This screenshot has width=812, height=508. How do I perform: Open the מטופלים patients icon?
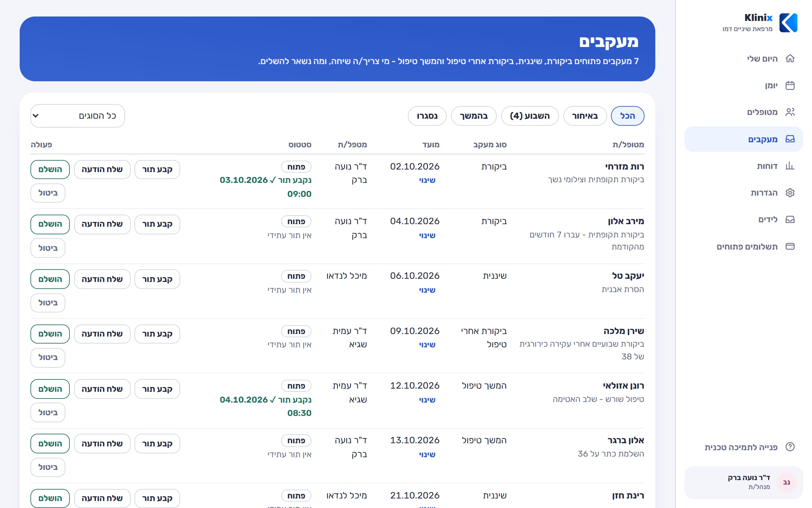click(790, 112)
